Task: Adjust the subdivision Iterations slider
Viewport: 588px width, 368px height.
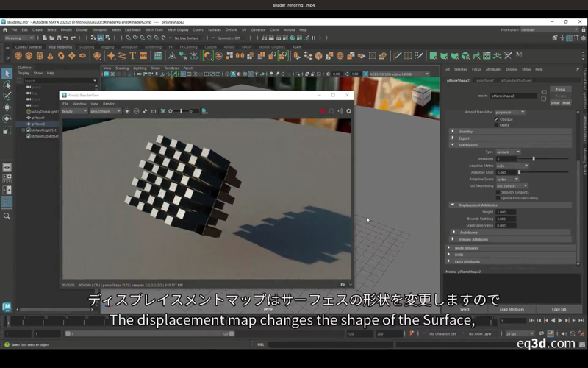Action: pyautogui.click(x=534, y=158)
